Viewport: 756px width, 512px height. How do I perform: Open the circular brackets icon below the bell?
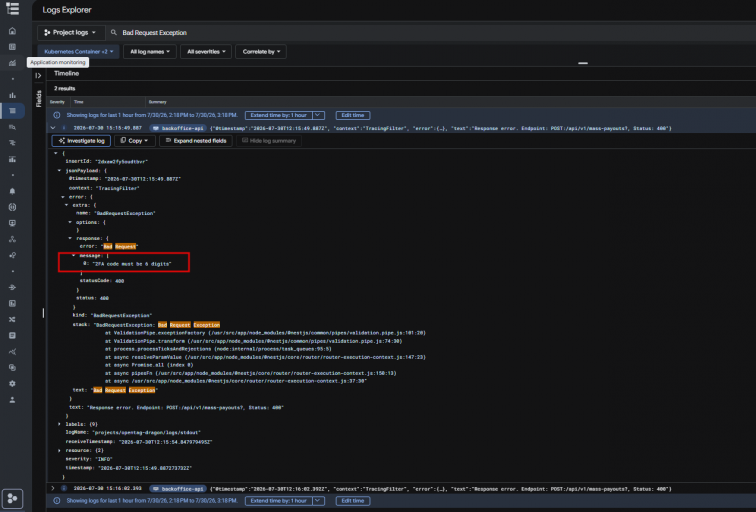pos(13,207)
